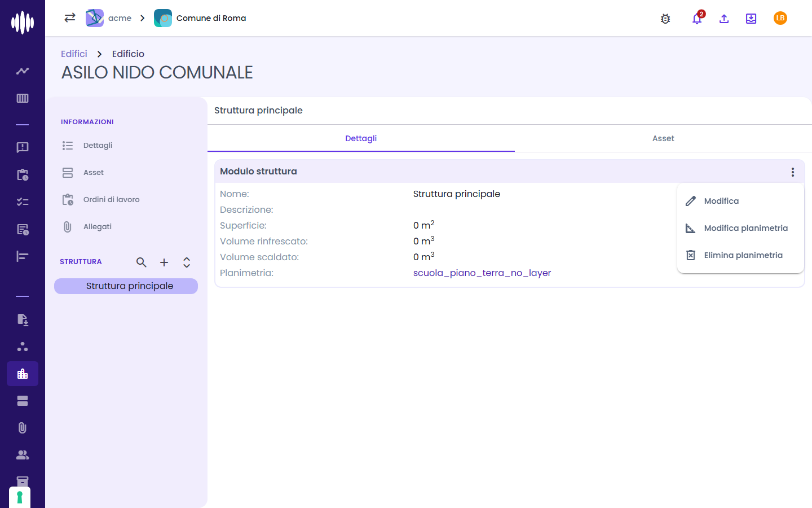The width and height of the screenshot is (812, 508).
Task: Open the report list icon in sidebar
Action: point(23,229)
